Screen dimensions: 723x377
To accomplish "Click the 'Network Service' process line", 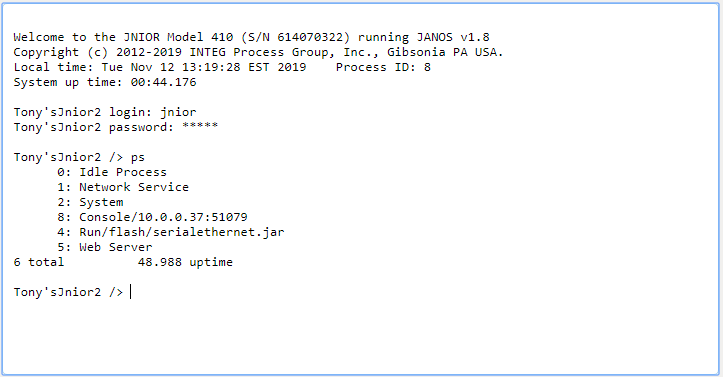I will click(123, 187).
